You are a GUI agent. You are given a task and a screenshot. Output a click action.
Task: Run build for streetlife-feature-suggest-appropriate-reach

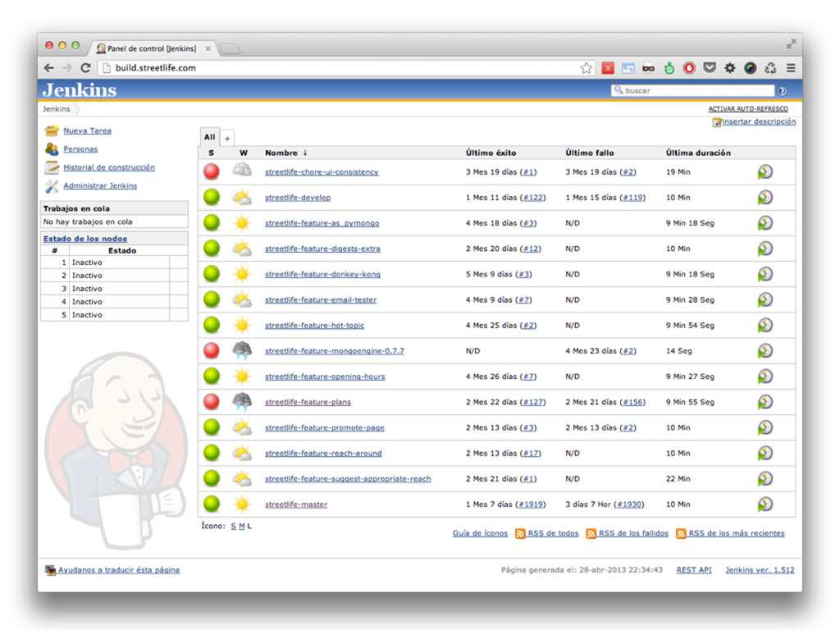765,479
